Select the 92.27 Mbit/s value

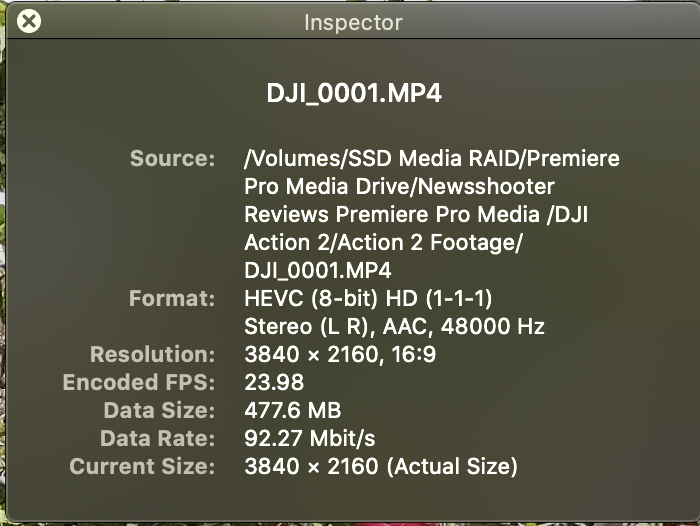point(308,439)
